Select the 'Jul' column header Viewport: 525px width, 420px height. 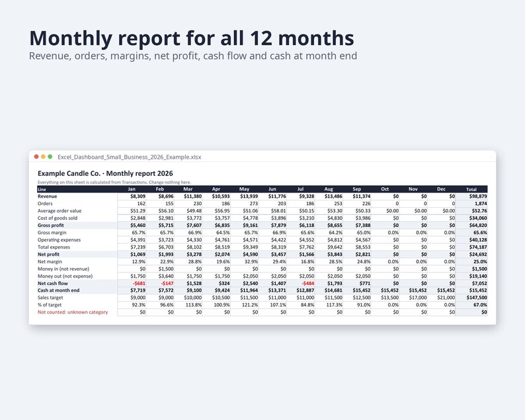point(300,189)
